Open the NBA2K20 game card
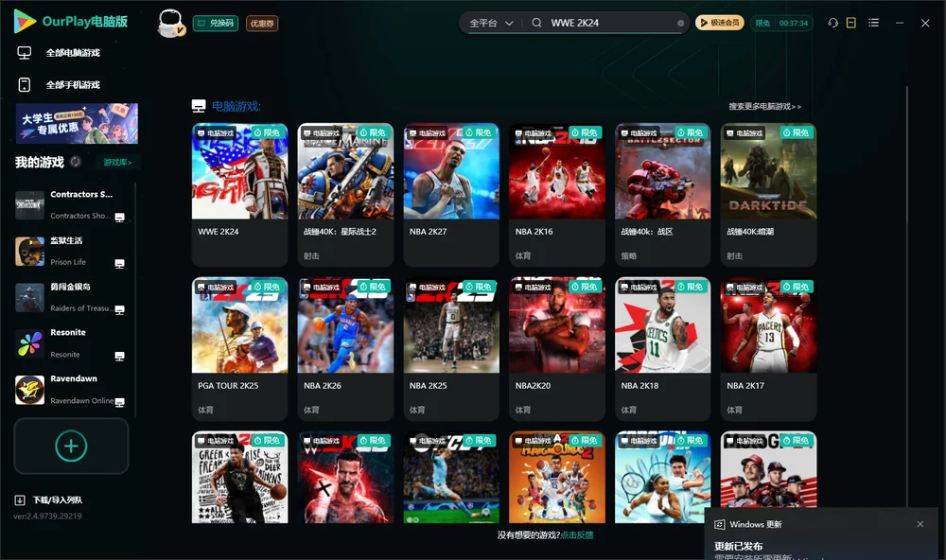 click(x=557, y=349)
